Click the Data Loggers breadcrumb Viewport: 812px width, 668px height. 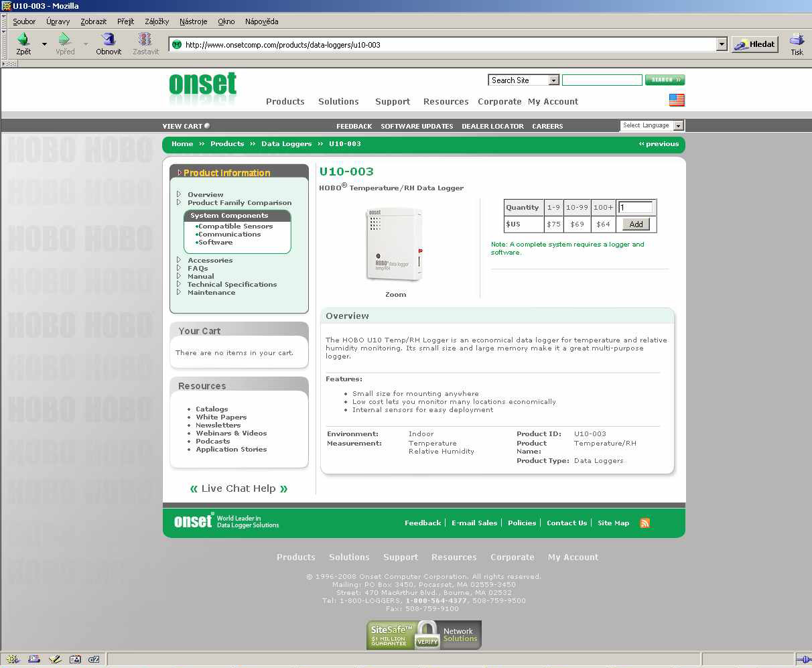click(x=287, y=144)
